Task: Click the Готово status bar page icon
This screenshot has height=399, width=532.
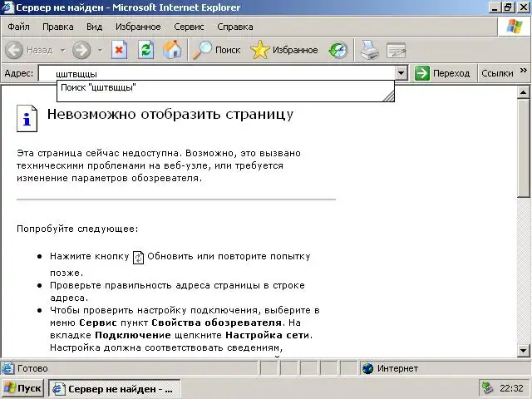Action: pos(7,368)
